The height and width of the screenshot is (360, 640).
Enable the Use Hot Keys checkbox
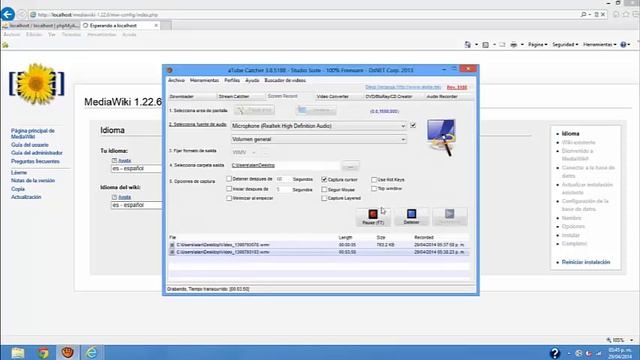pos(374,179)
